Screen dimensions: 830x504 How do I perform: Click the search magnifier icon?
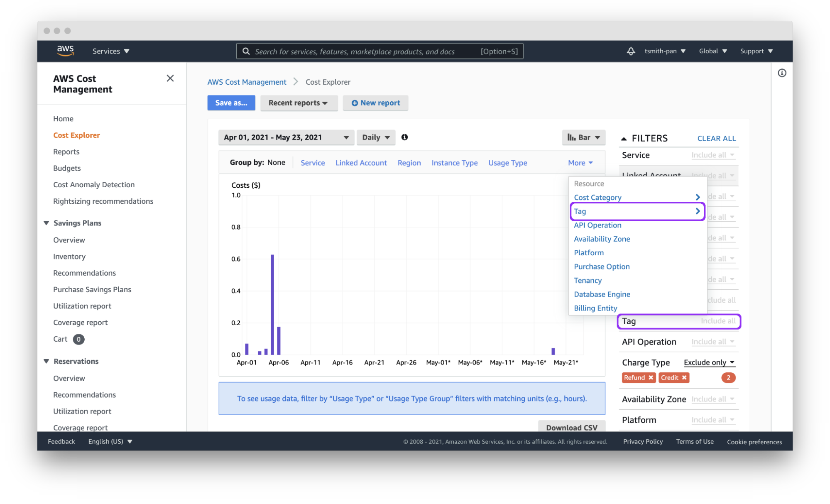(246, 51)
